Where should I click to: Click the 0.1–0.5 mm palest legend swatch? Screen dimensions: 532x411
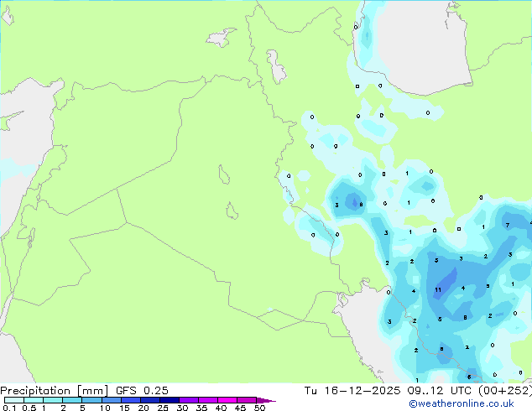14,400
